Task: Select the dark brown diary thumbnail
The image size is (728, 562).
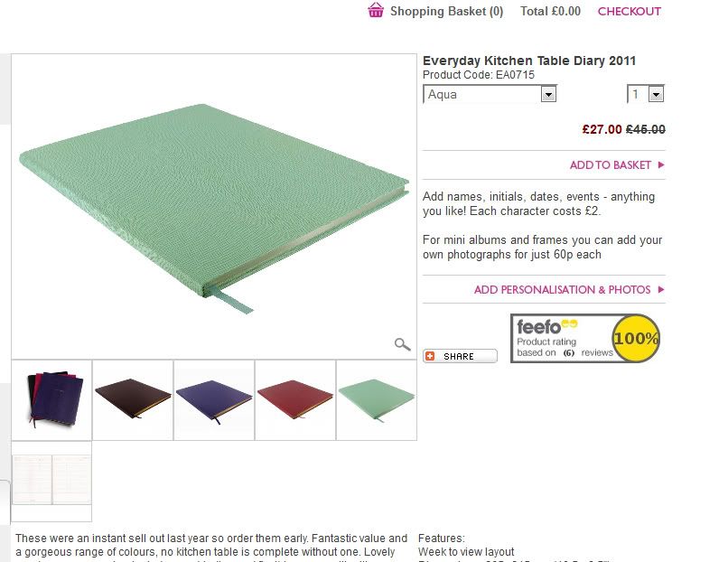Action: click(133, 400)
